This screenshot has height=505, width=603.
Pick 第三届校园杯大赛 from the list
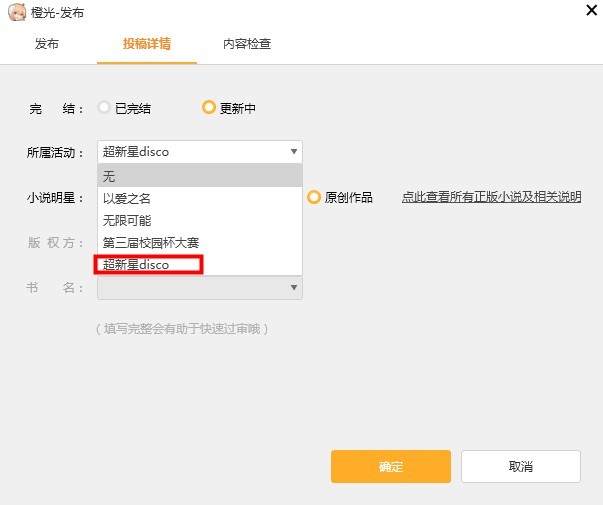199,242
